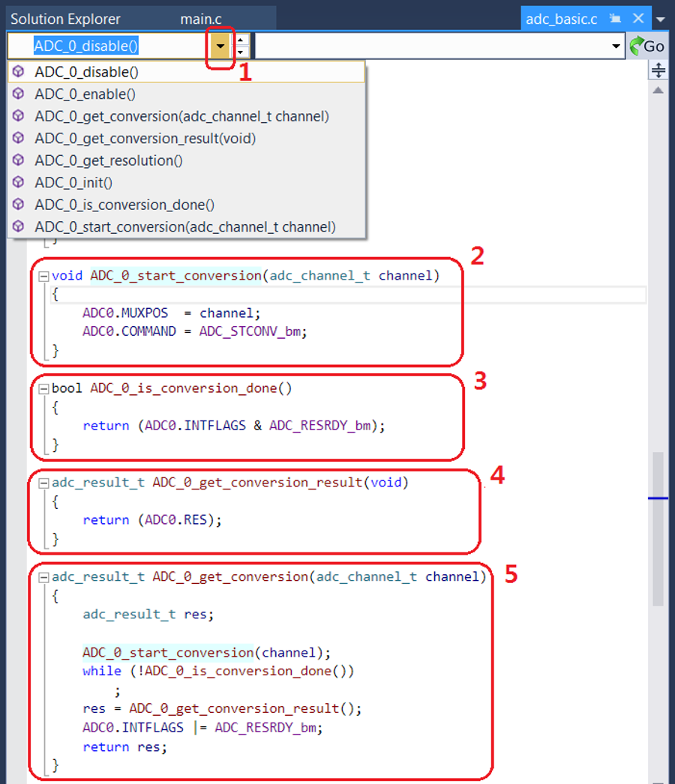Collapse the ADC_0_get_conversion function block
675x784 pixels.
(44, 577)
